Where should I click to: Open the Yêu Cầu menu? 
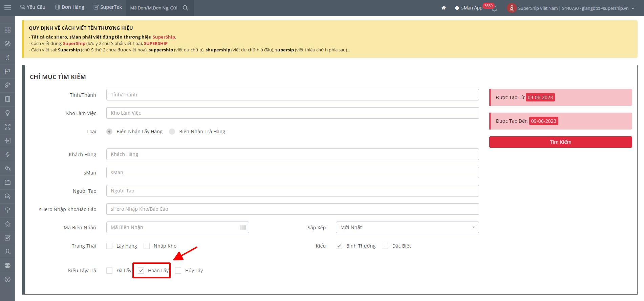coord(33,7)
